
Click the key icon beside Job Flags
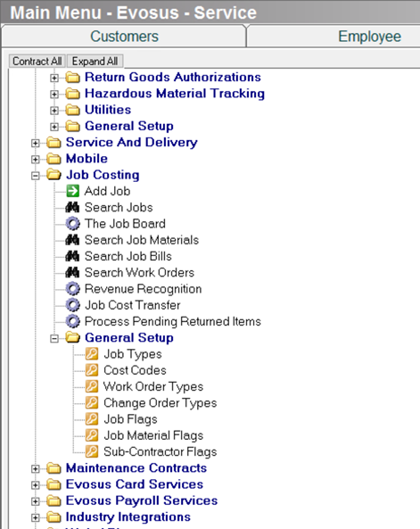(92, 419)
